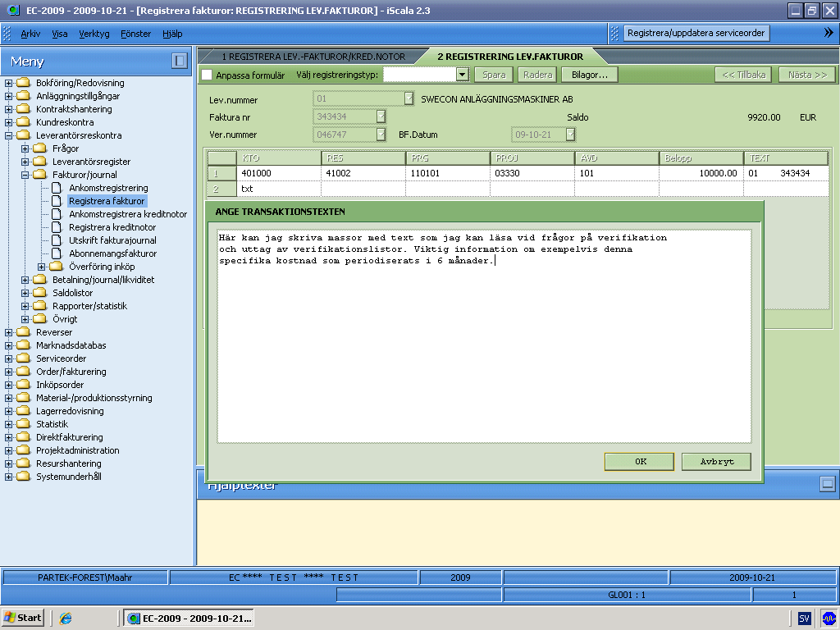
Task: Click the Belopp cell with 10000.00
Action: (x=701, y=173)
